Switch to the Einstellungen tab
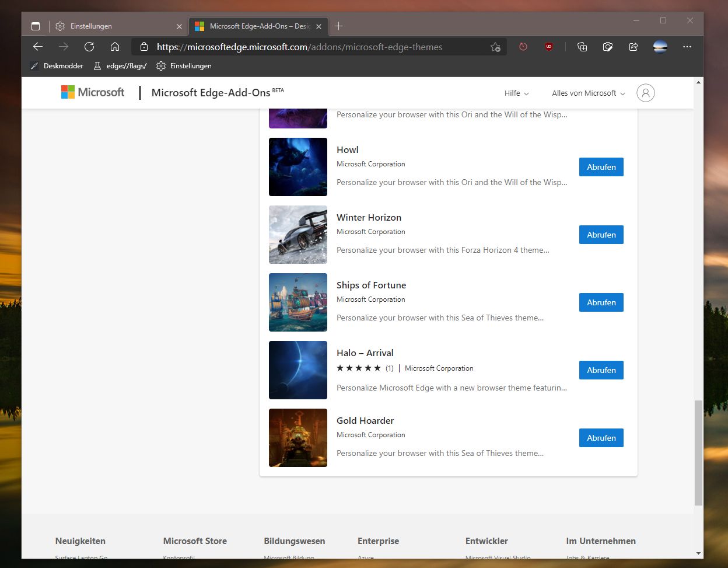The height and width of the screenshot is (568, 728). (118, 26)
